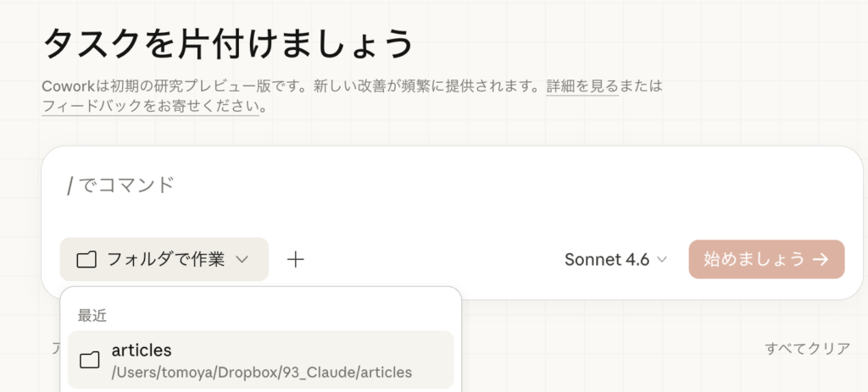
Task: Collapse the chevron beside フォルダで作業
Action: 242,260
